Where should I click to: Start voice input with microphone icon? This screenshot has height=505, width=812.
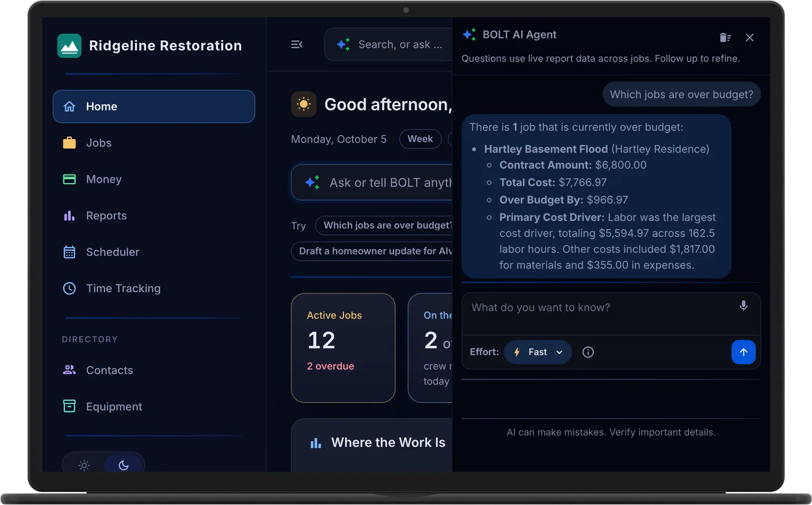[744, 306]
